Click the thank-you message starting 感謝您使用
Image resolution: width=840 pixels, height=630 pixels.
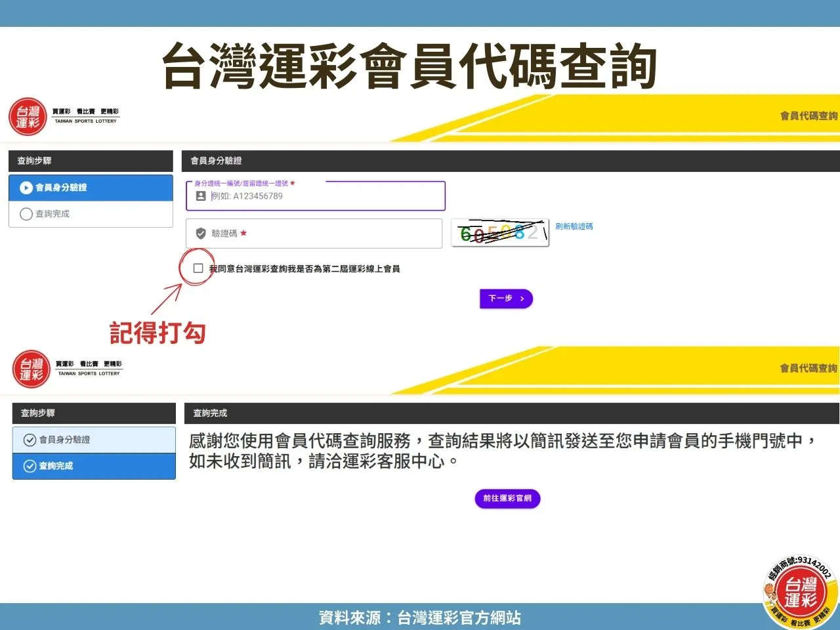503,451
